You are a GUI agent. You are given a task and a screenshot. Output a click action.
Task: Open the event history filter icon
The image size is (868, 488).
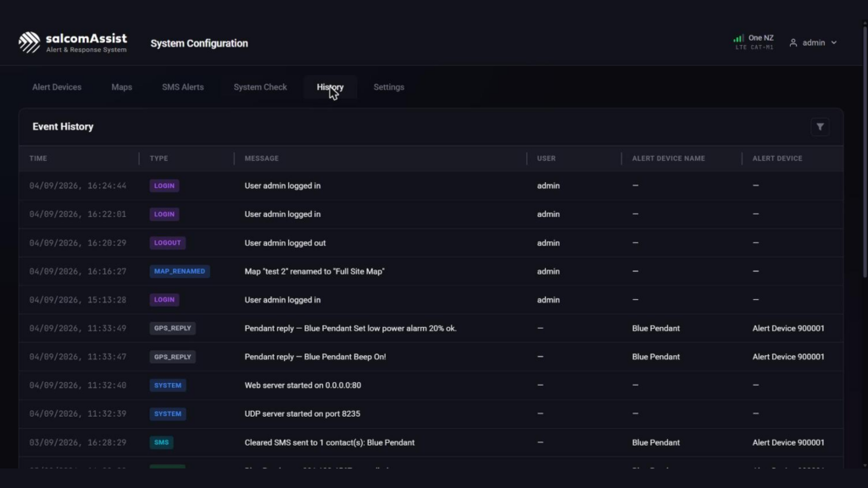(x=820, y=127)
